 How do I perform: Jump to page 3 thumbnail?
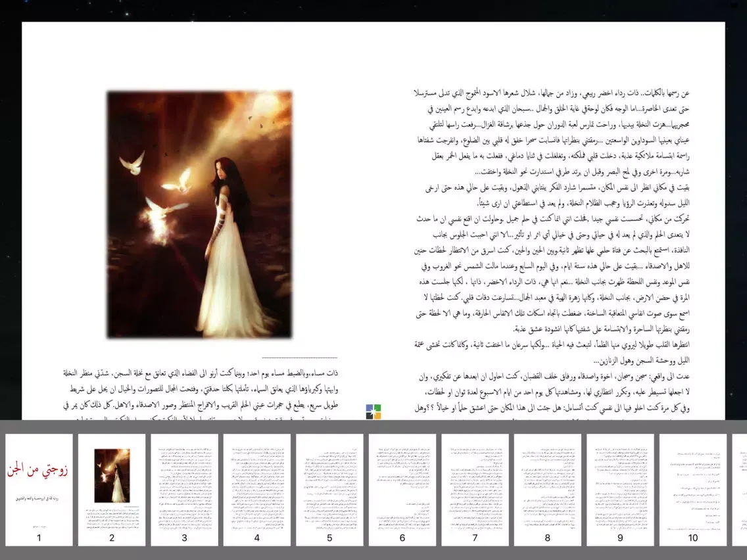[x=184, y=490]
